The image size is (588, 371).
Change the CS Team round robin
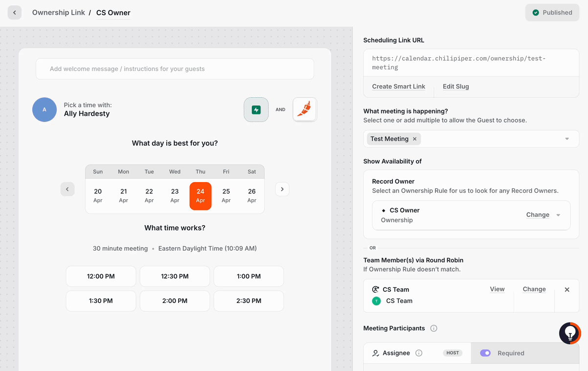click(534, 289)
